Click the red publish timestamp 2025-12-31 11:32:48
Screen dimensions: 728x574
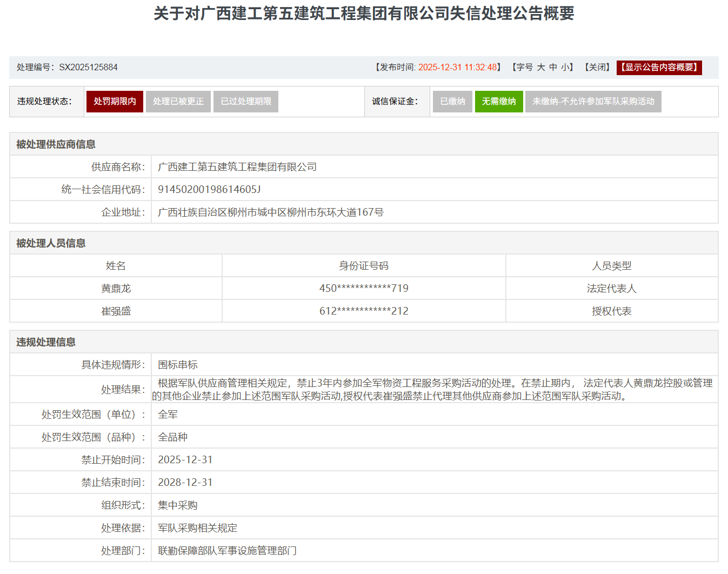click(457, 68)
